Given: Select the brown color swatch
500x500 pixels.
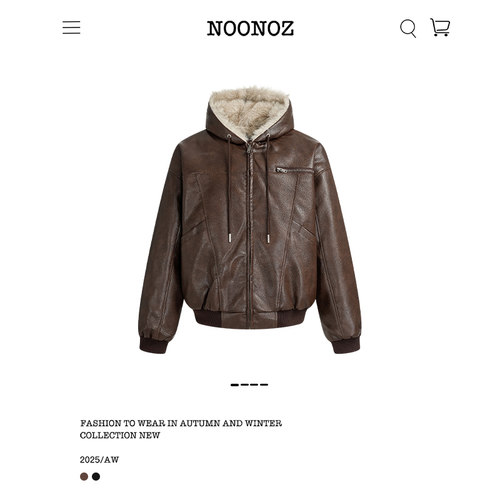Looking at the screenshot, I should coord(84,476).
